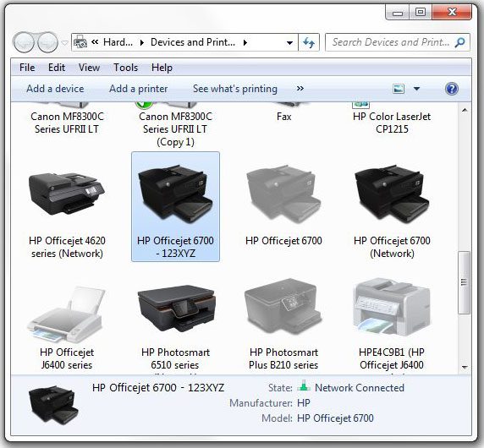Select Canon MF8300C Series UFRII LT (Copy 1) label
The width and height of the screenshot is (484, 448).
coord(176,129)
